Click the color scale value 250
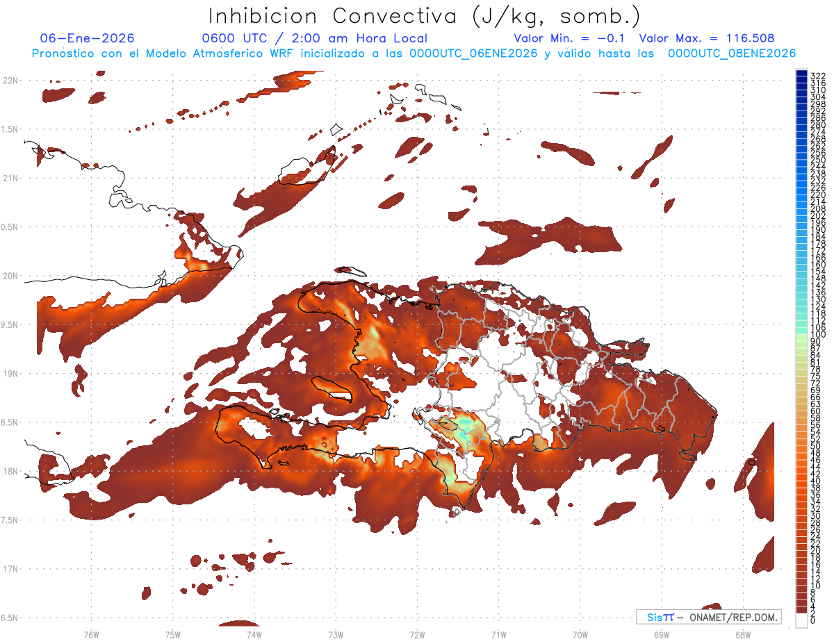 [818, 160]
